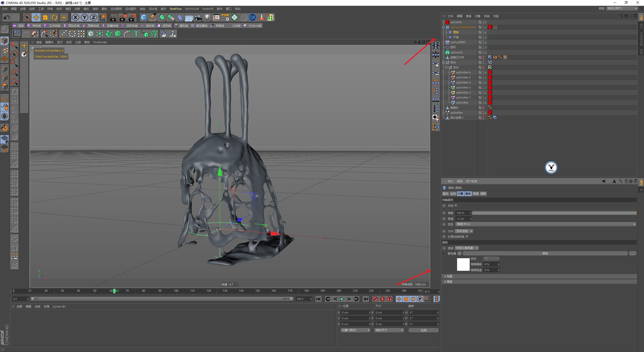This screenshot has width=644, height=352.
Task: Click the Cube primitive icon
Action: (144, 17)
